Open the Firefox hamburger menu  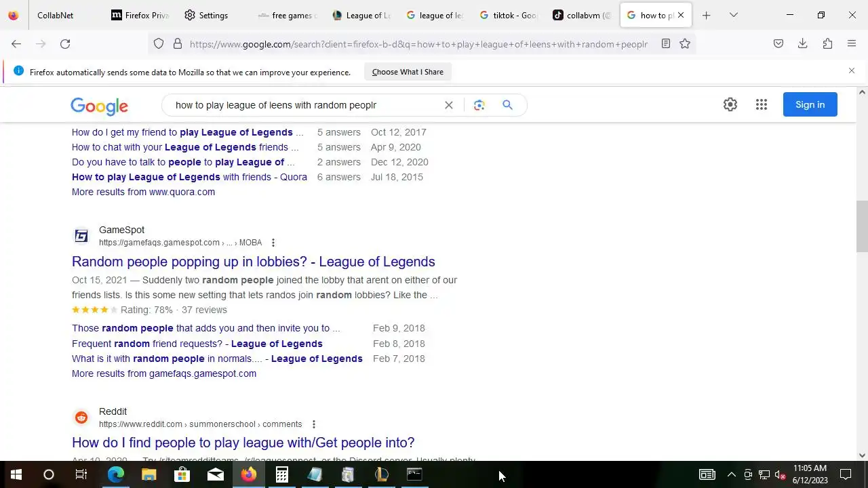tap(852, 44)
